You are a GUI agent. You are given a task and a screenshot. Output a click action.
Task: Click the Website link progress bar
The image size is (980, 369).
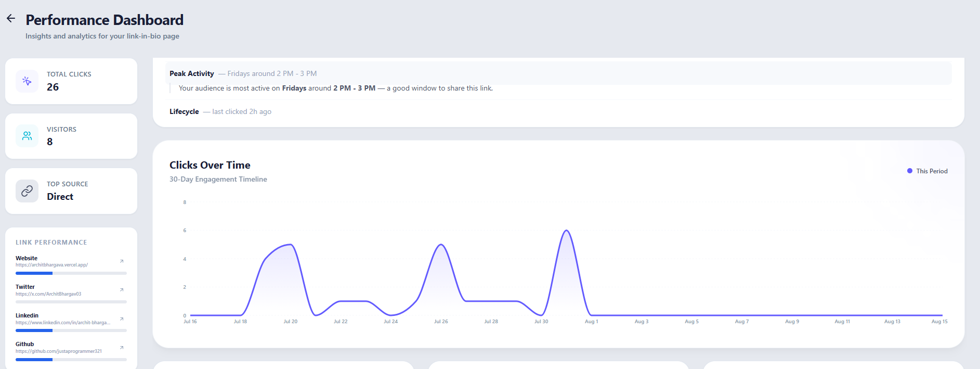71,273
